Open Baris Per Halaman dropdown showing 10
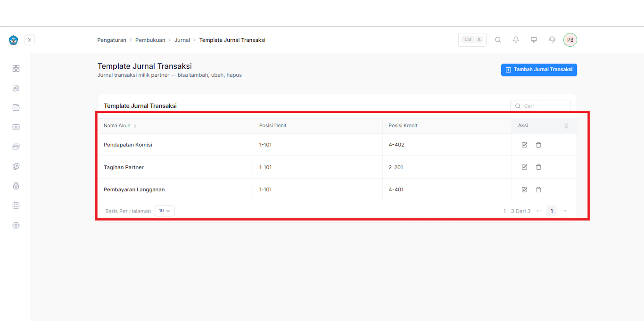644x321 pixels. 165,211
